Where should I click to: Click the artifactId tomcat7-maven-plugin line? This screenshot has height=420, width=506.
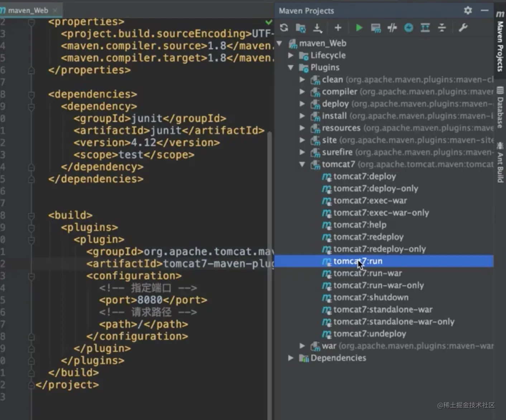point(180,264)
